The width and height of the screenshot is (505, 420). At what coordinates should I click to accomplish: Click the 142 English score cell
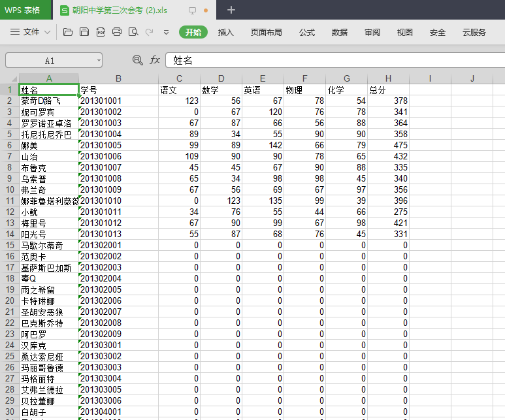click(x=263, y=145)
